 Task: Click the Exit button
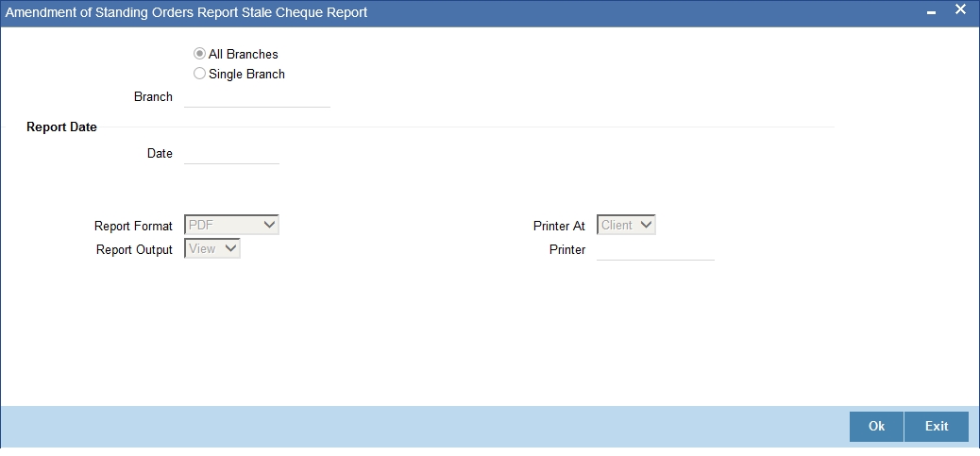click(x=937, y=427)
